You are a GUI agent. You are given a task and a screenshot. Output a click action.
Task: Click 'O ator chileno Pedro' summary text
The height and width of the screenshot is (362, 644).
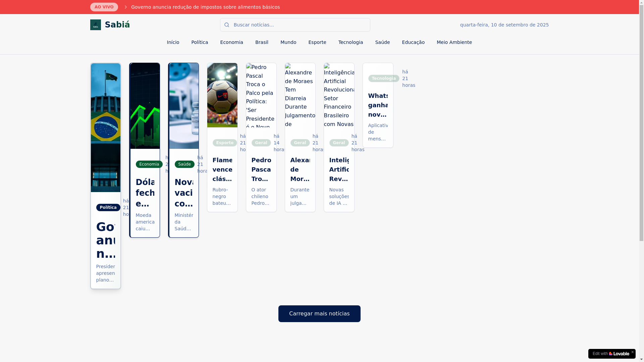pyautogui.click(x=261, y=196)
